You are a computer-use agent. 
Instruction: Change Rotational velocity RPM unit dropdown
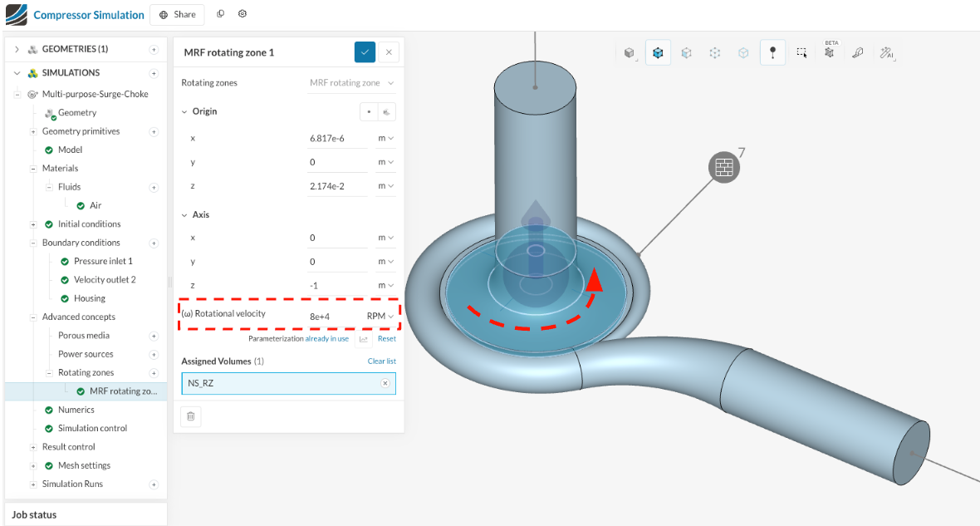tap(380, 317)
